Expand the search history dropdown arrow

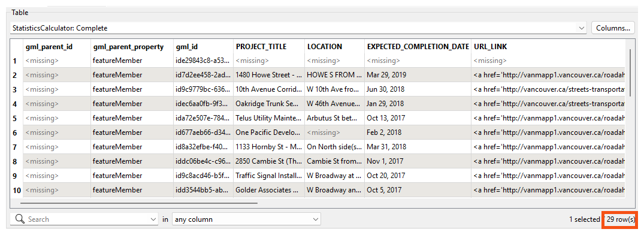coord(153,219)
